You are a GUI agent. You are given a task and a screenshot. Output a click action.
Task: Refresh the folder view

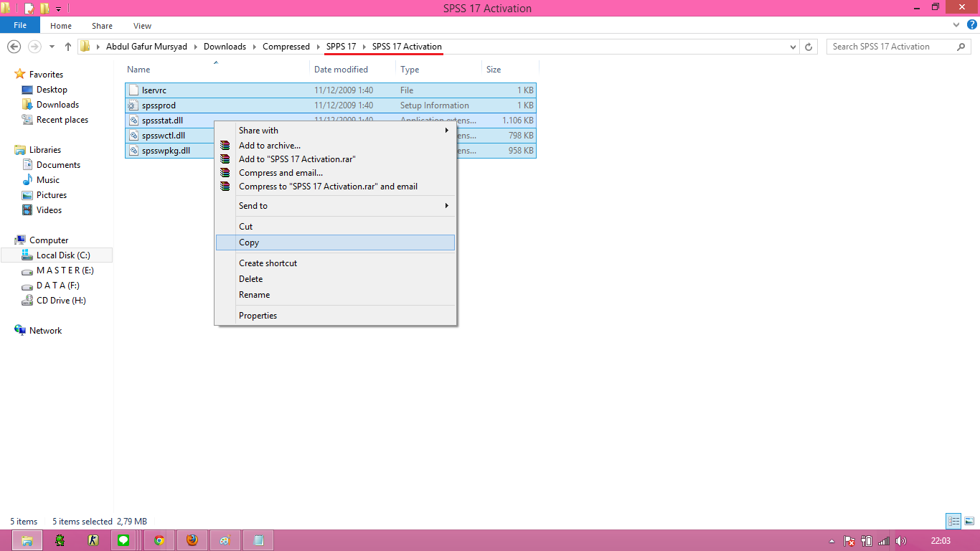point(809,47)
